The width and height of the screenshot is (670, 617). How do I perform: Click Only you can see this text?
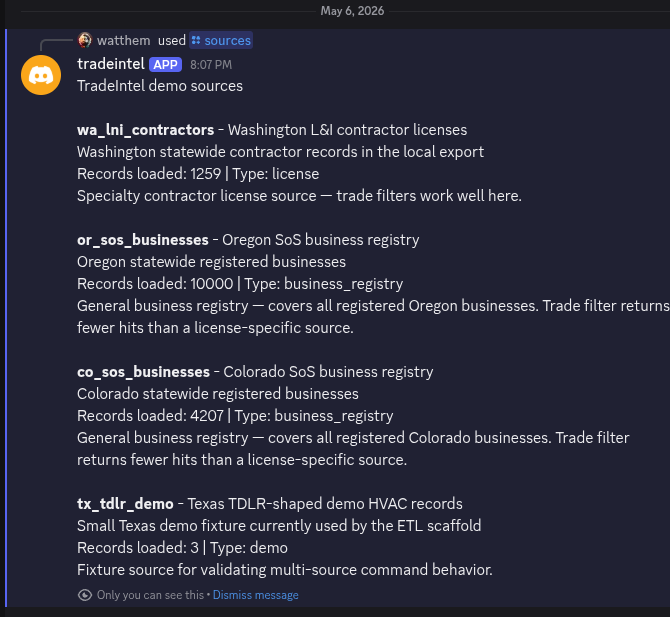click(150, 595)
